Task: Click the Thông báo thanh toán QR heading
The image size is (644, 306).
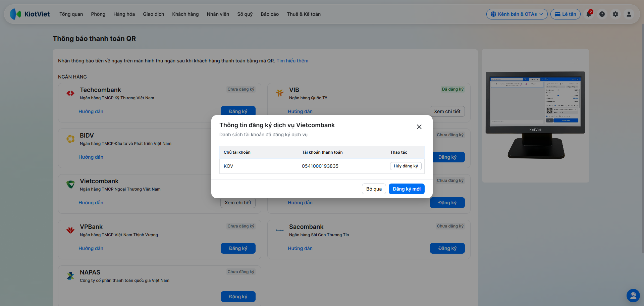Action: point(94,39)
